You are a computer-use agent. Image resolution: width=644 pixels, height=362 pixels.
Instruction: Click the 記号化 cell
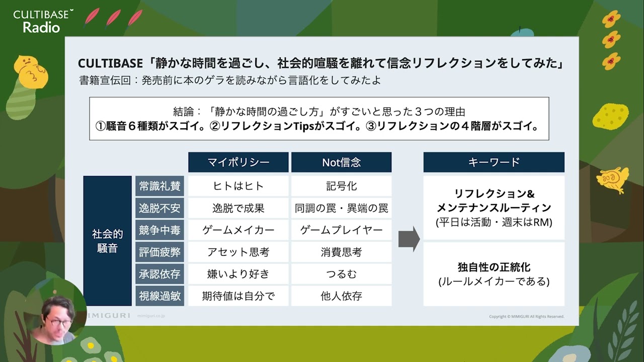(342, 186)
